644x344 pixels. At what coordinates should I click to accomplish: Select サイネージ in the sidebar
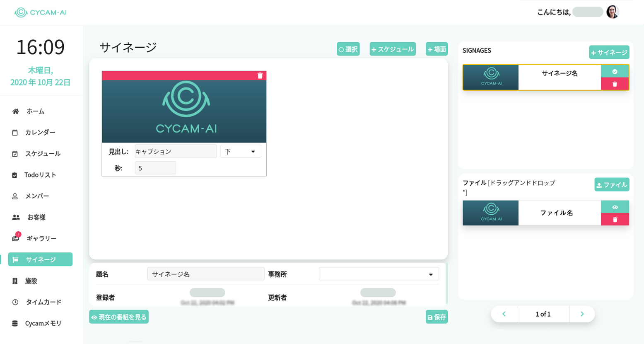point(40,259)
